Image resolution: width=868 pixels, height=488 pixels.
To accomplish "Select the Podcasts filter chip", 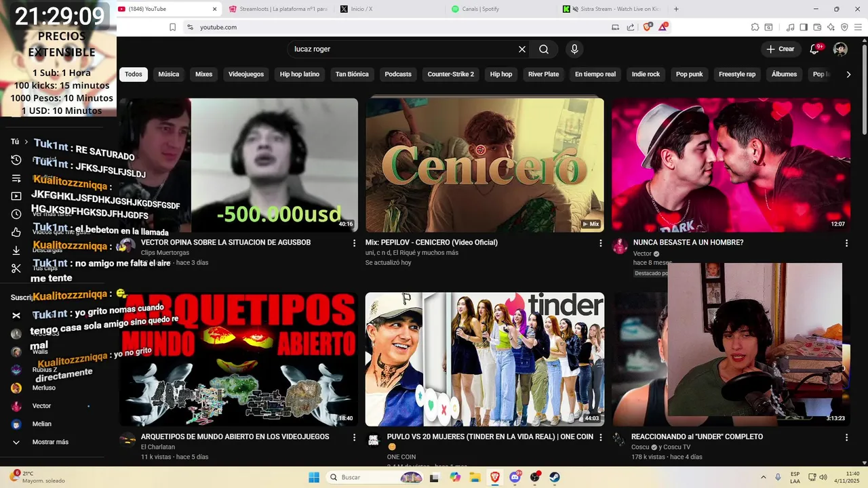I will point(398,75).
